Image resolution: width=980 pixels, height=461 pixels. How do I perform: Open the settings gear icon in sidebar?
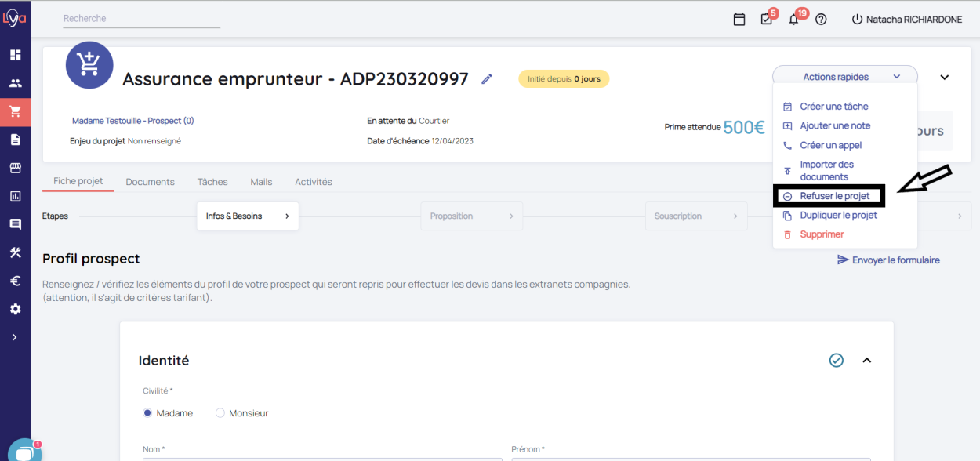(15, 309)
